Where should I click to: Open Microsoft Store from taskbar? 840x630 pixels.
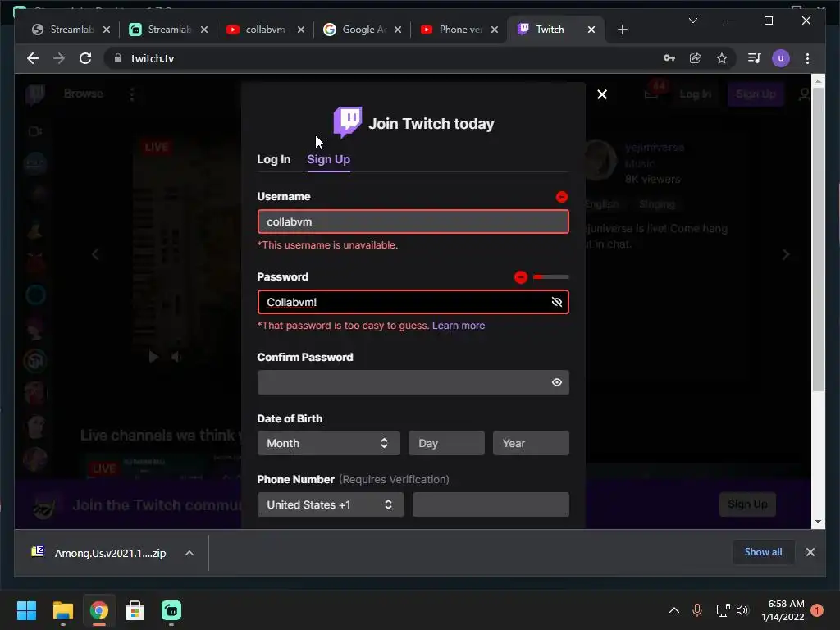click(x=135, y=610)
